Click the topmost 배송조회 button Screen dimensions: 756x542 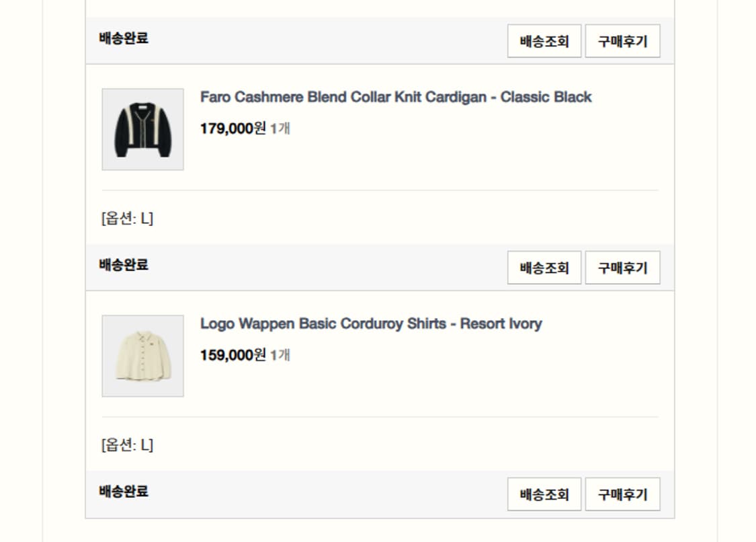pos(544,41)
